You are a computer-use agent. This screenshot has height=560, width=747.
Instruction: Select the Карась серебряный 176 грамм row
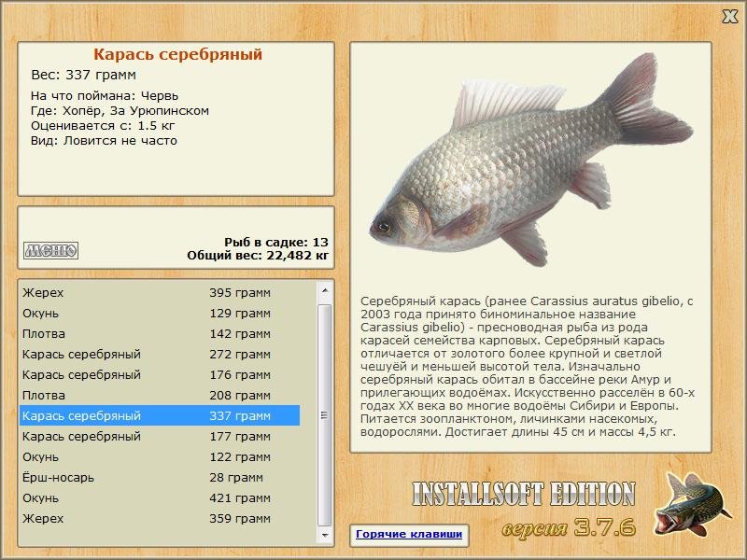tap(160, 375)
